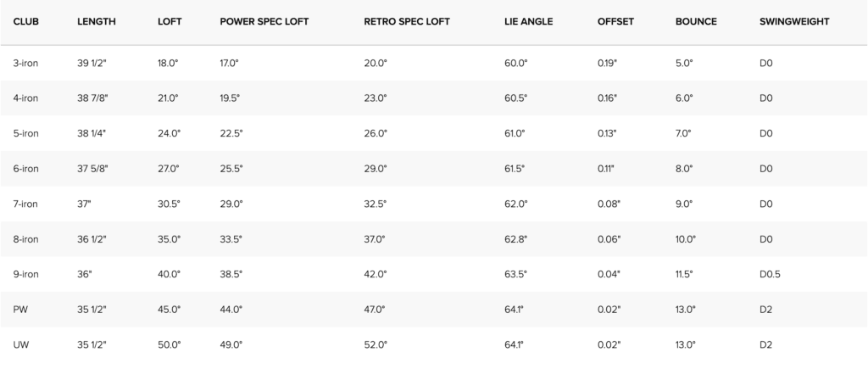Image resolution: width=868 pixels, height=369 pixels.
Task: Select the LENGTH column header
Action: point(97,21)
